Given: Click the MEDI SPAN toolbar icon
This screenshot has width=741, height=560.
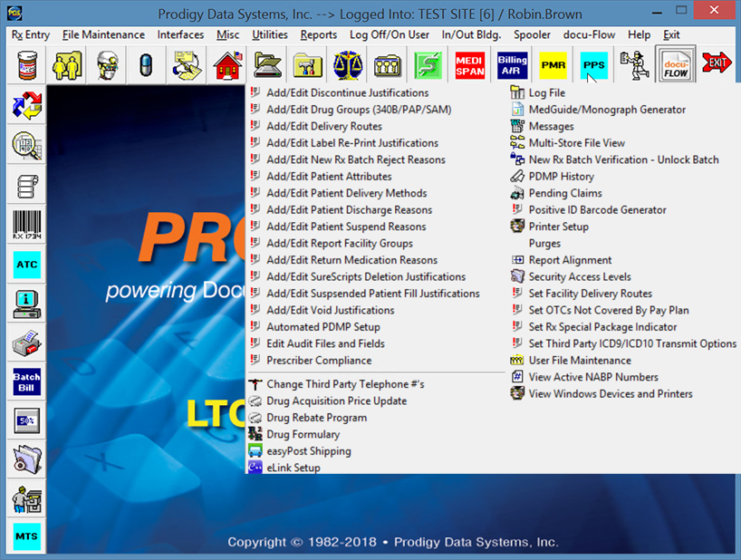Looking at the screenshot, I should pos(468,65).
